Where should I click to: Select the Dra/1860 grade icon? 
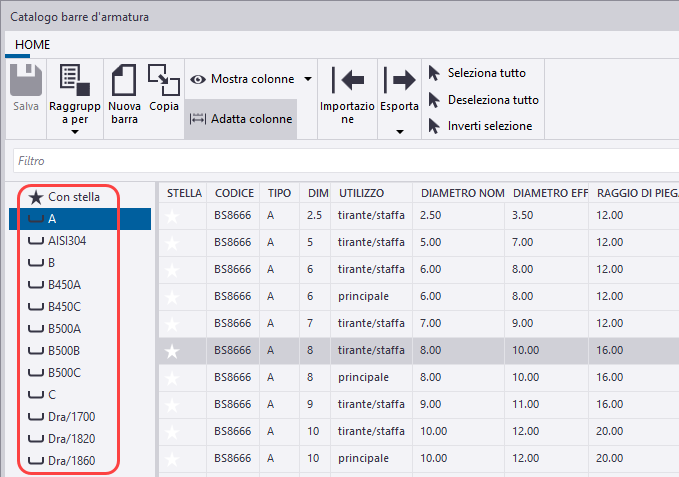(36, 461)
